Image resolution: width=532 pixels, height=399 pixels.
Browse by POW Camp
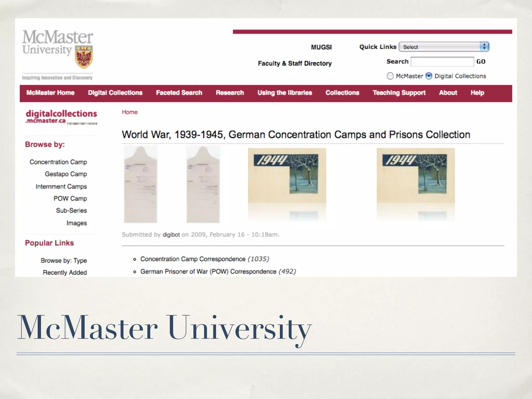click(x=70, y=198)
